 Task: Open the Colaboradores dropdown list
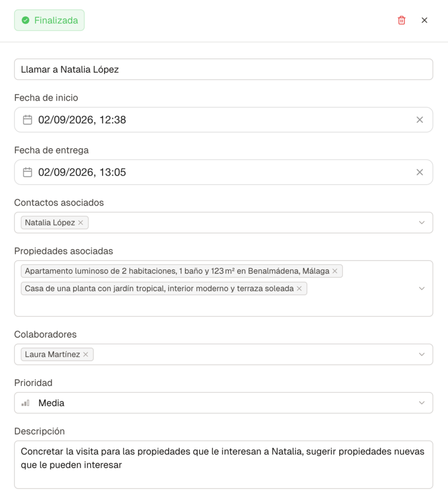coord(422,354)
